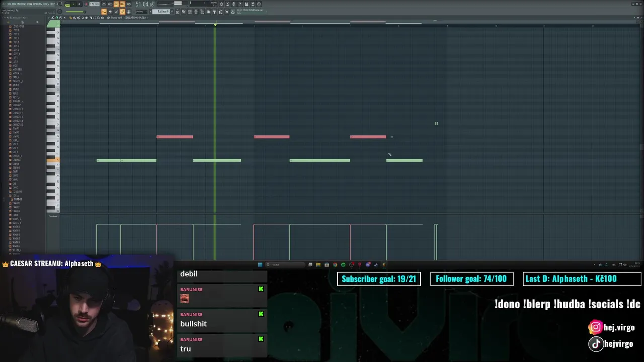The height and width of the screenshot is (362, 644).
Task: Open the OPTIONS menu
Action: (37, 4)
